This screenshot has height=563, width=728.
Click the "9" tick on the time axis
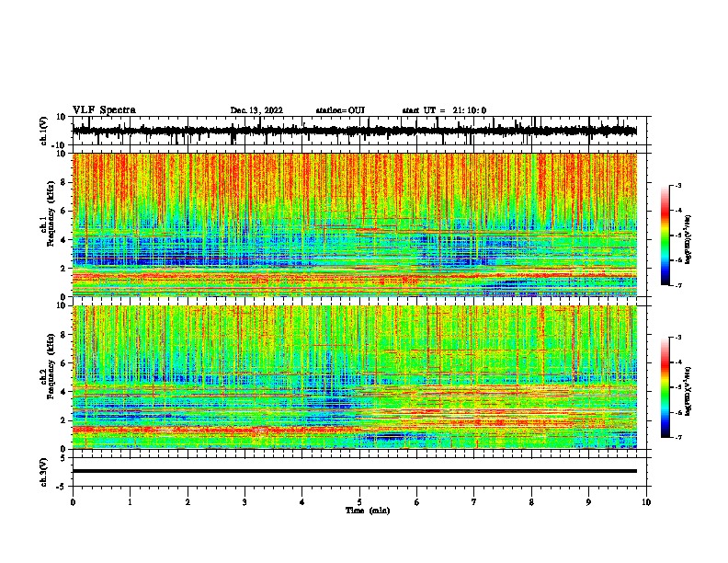click(x=588, y=502)
